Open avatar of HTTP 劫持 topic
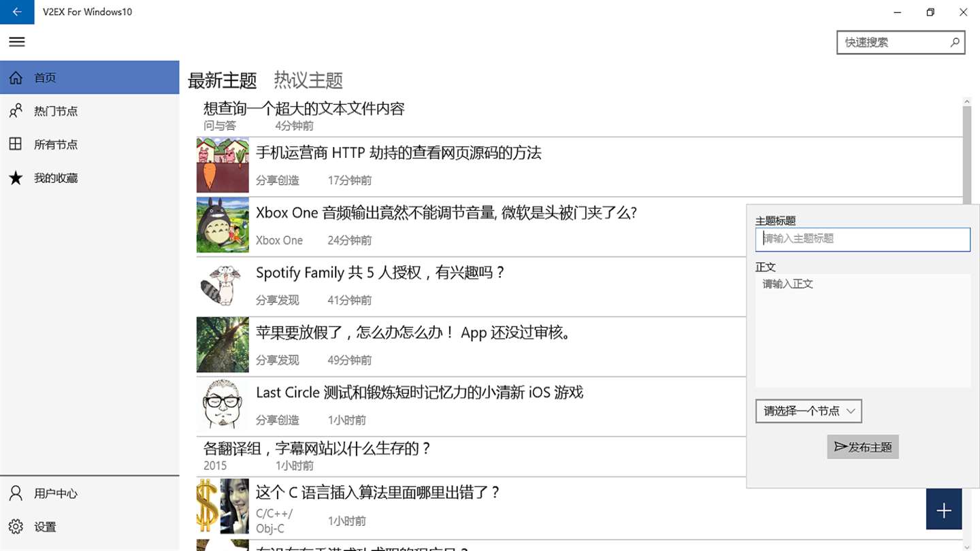 pos(223,165)
